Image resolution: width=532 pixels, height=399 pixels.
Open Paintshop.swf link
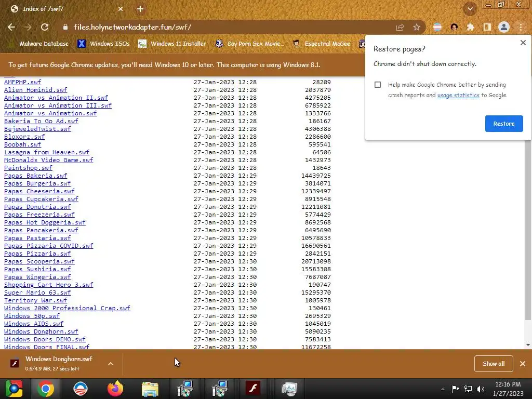(28, 168)
